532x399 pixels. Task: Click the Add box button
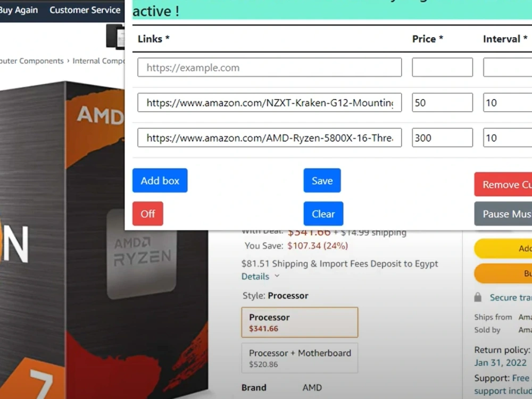160,180
